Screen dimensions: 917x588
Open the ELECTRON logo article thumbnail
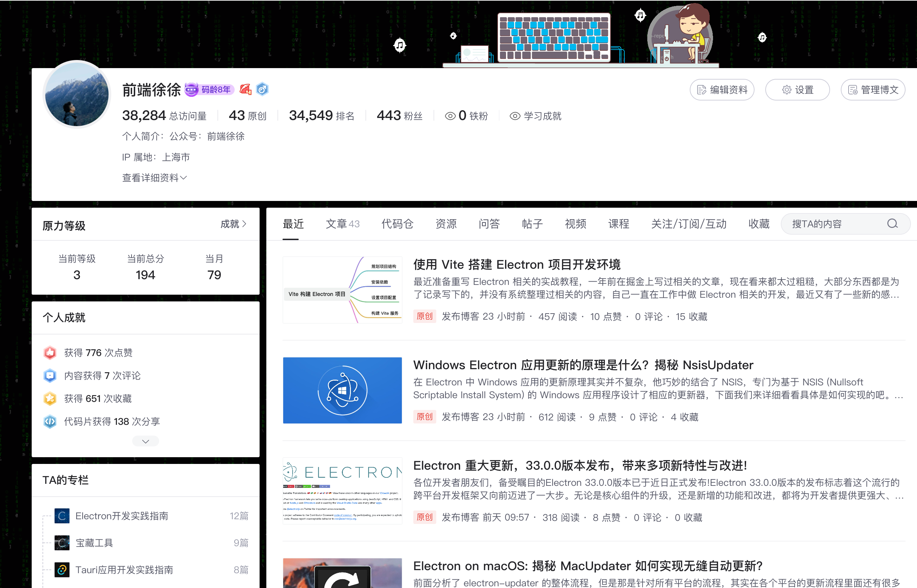343,491
